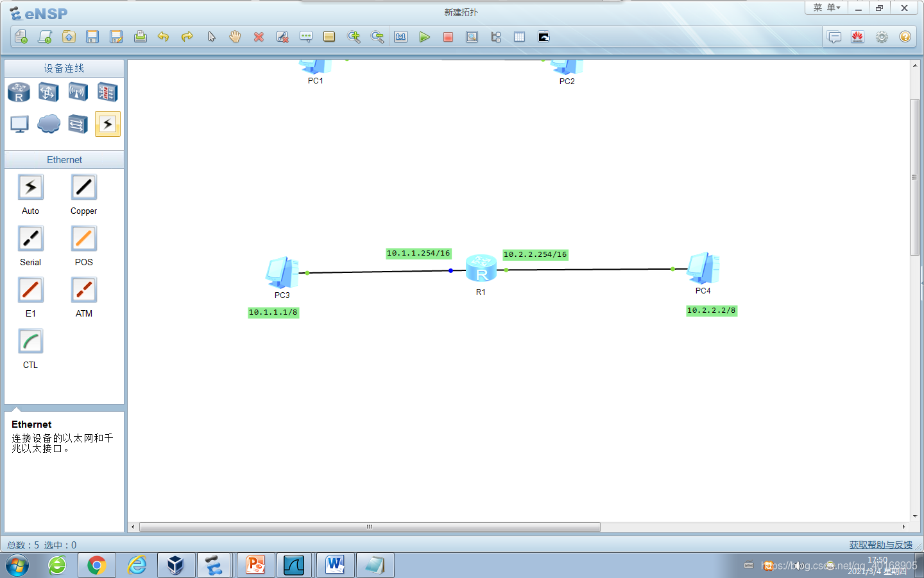
Task: Select the arrow pointer tool
Action: 211,37
